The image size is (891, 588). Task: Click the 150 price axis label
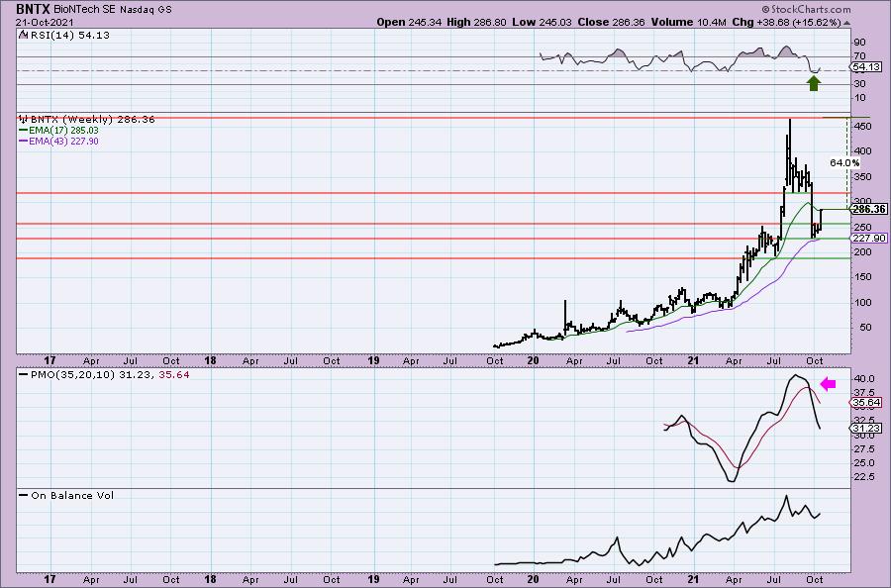863,277
